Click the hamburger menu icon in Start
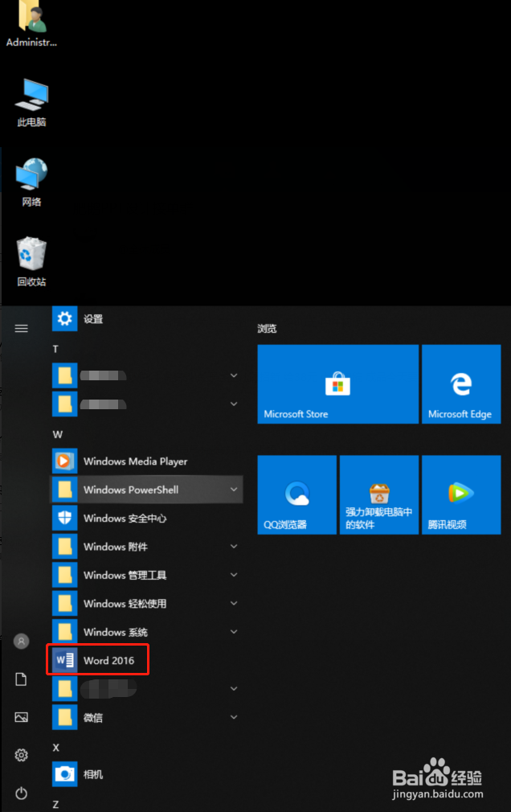511x812 pixels. 21,328
